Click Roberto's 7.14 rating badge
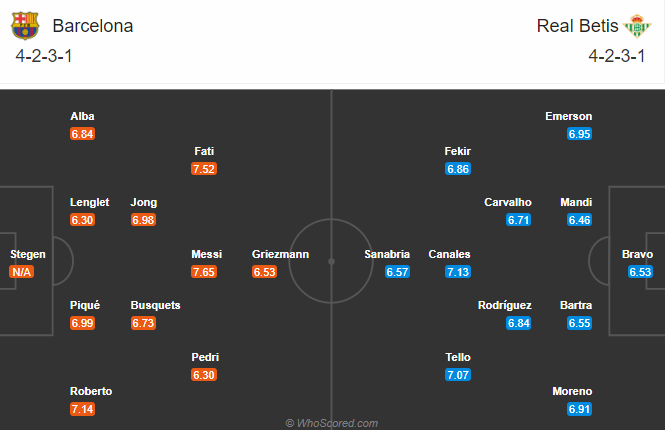Image resolution: width=665 pixels, height=430 pixels. tap(83, 409)
